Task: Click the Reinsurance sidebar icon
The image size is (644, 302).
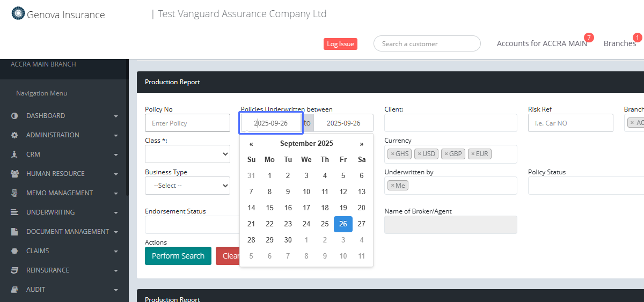Action: tap(14, 270)
